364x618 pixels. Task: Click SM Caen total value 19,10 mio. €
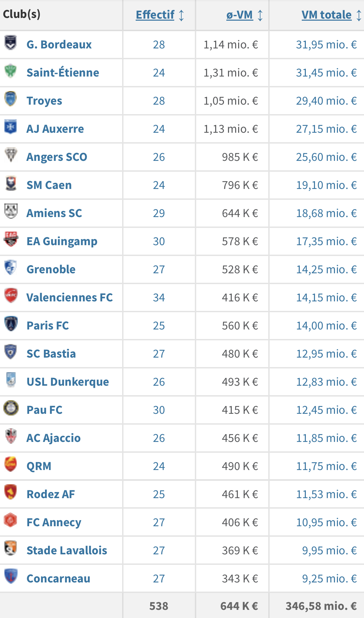pyautogui.click(x=326, y=185)
